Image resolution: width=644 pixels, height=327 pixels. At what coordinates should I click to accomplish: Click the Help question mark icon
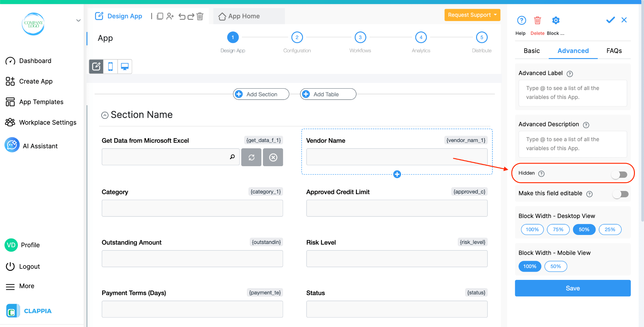pos(521,20)
